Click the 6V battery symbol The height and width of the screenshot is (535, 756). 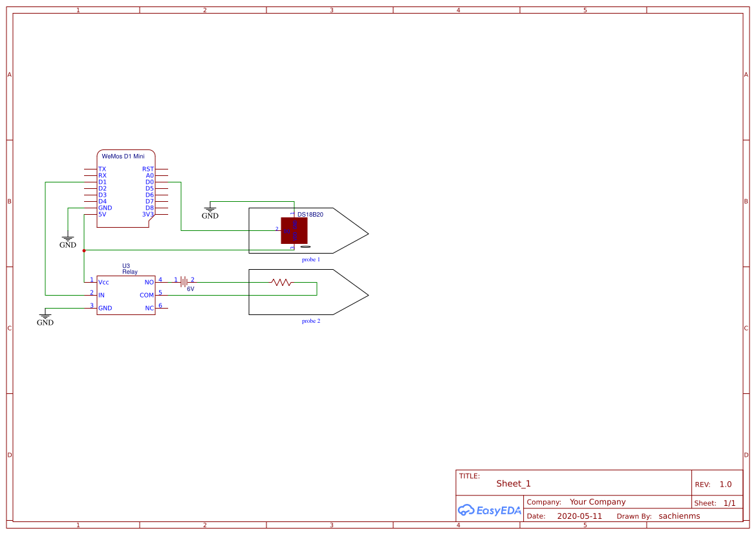point(183,281)
